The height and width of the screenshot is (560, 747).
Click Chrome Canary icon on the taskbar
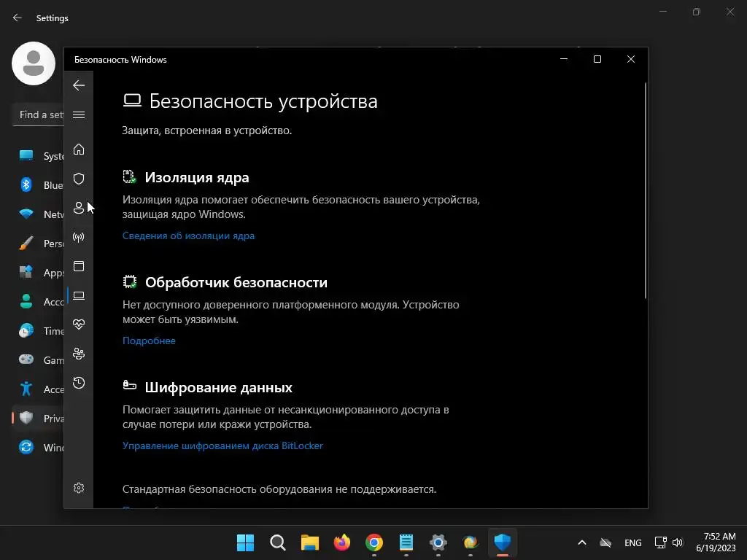pos(471,542)
